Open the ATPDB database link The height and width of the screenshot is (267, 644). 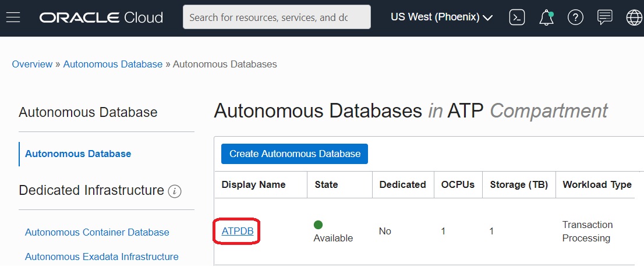click(238, 231)
